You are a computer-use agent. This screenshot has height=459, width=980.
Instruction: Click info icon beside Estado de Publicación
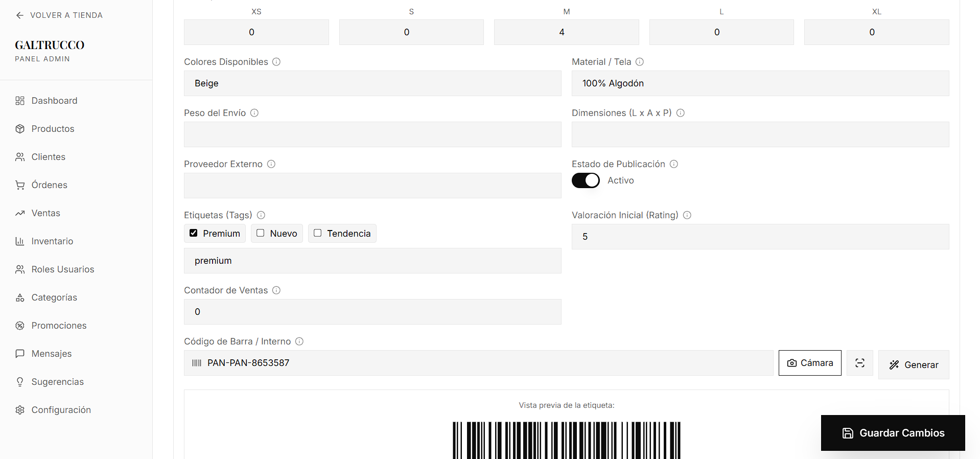tap(674, 164)
